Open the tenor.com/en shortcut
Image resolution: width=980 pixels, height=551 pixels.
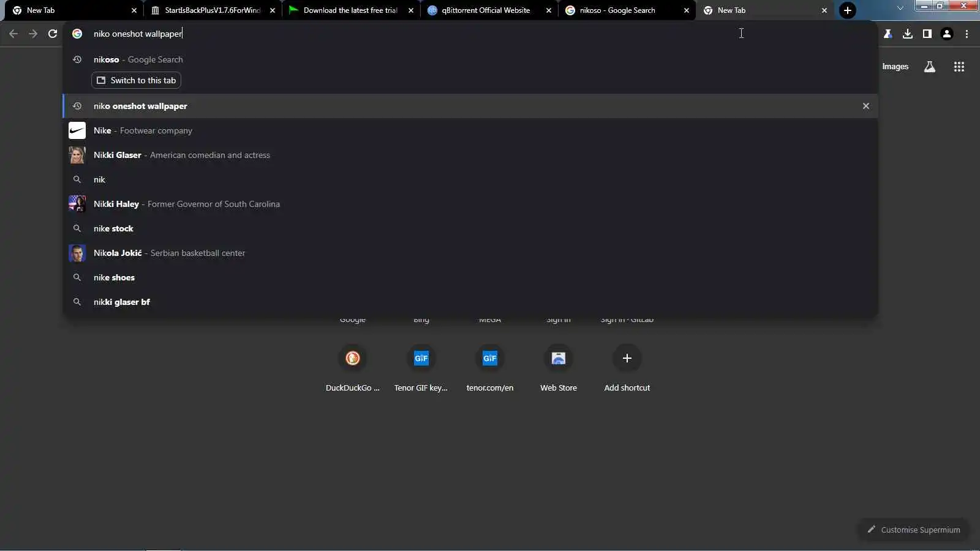click(490, 358)
